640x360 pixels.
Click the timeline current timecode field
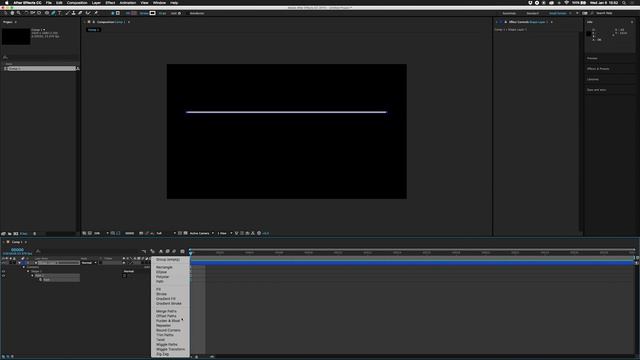[x=18, y=250]
